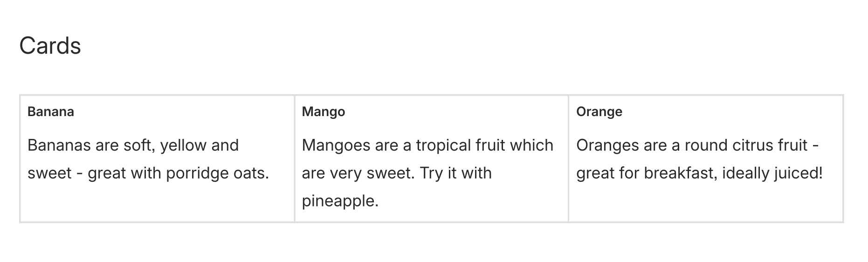Select the Banana card title
The height and width of the screenshot is (262, 868).
click(x=51, y=112)
